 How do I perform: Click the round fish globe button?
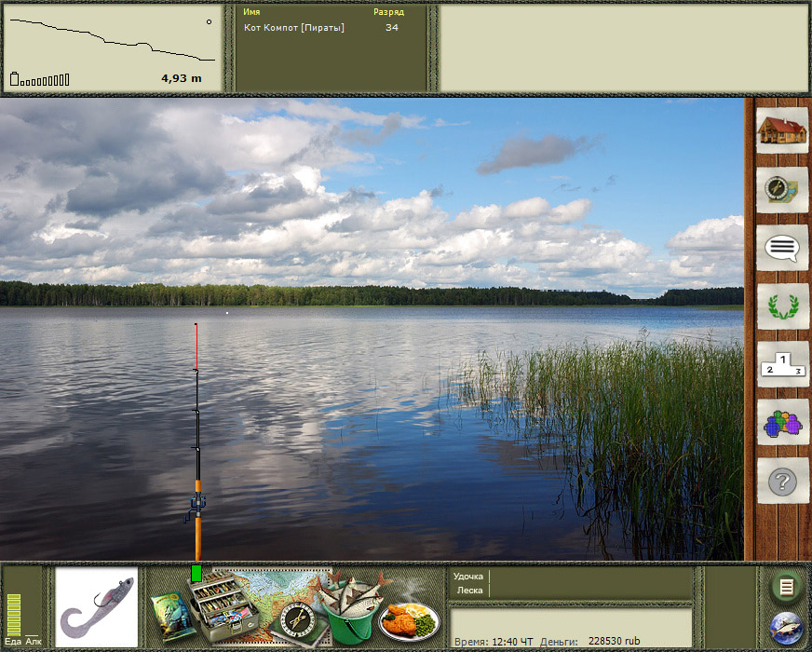tap(786, 630)
